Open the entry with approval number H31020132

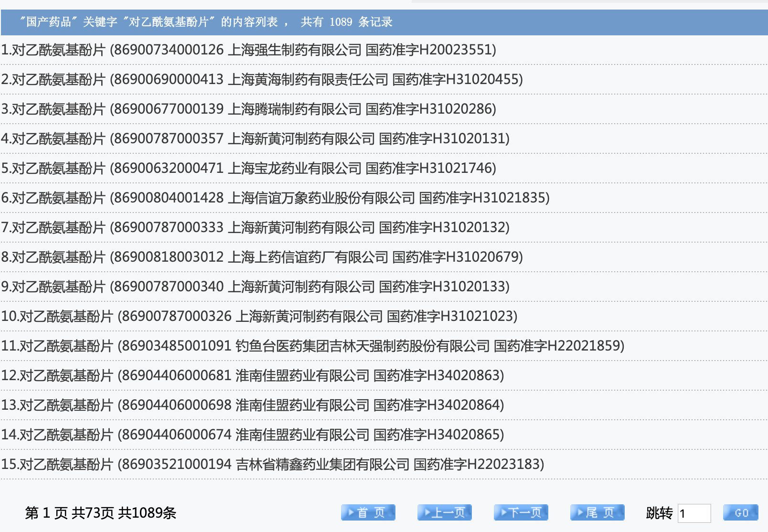255,227
